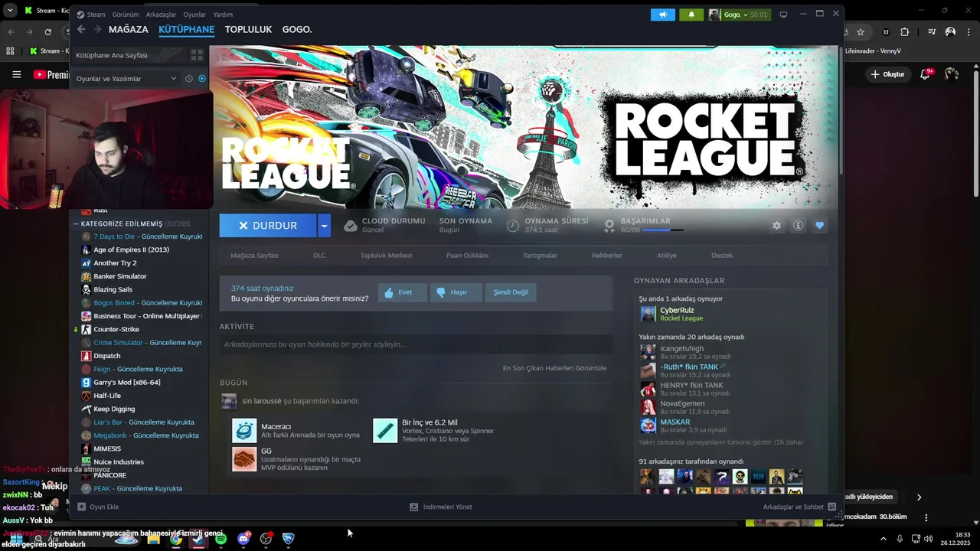Open Puan Dükkânı link

pyautogui.click(x=467, y=256)
